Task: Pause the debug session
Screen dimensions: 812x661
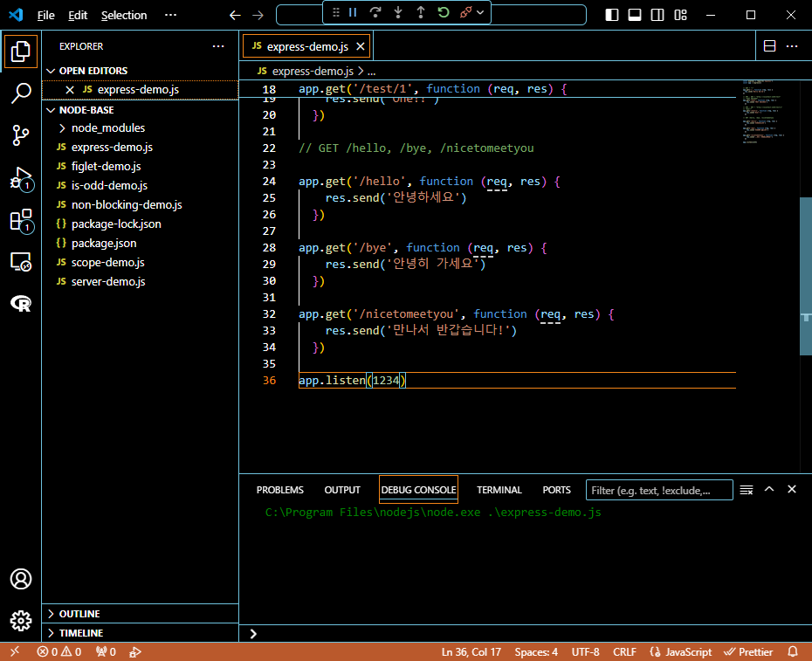Action: point(353,12)
